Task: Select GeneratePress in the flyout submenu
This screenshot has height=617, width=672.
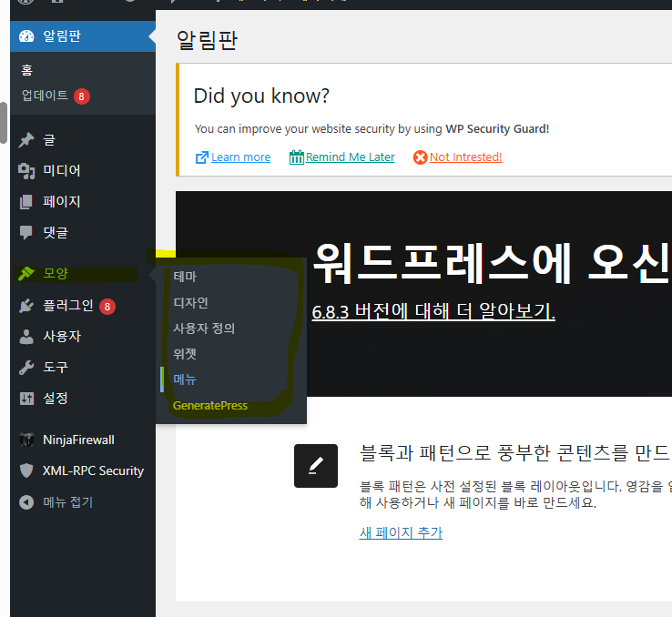Action: point(210,406)
